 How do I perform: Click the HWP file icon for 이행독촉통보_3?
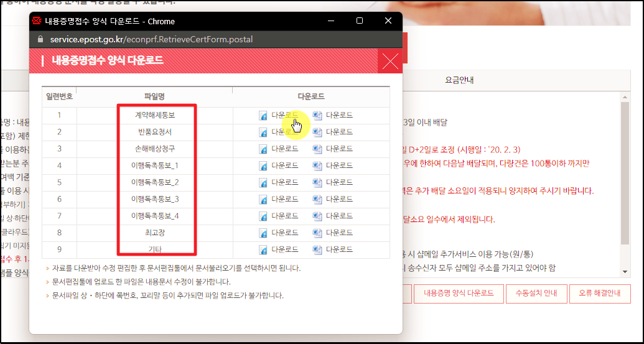pos(263,199)
